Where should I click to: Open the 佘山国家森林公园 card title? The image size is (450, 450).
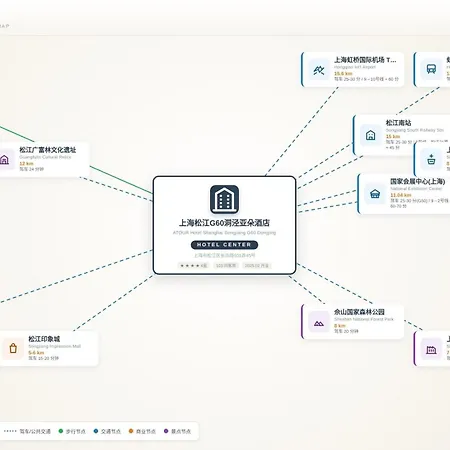(x=359, y=312)
